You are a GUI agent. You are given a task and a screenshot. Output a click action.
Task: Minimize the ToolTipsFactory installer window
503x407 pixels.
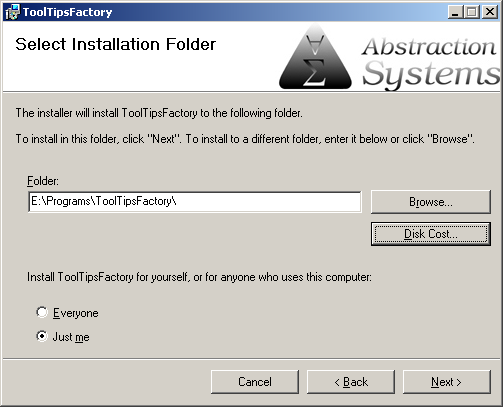[455, 12]
